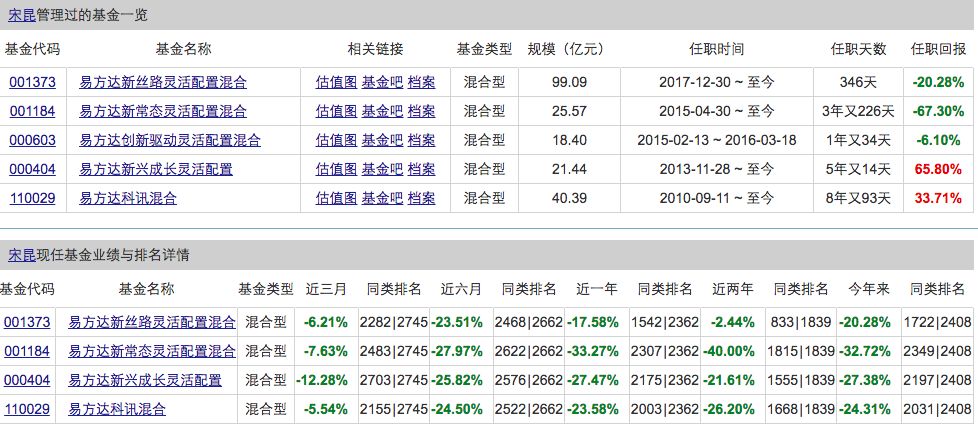Select the 任职天数 value 8年又93天
978x424 pixels.
pos(858,198)
